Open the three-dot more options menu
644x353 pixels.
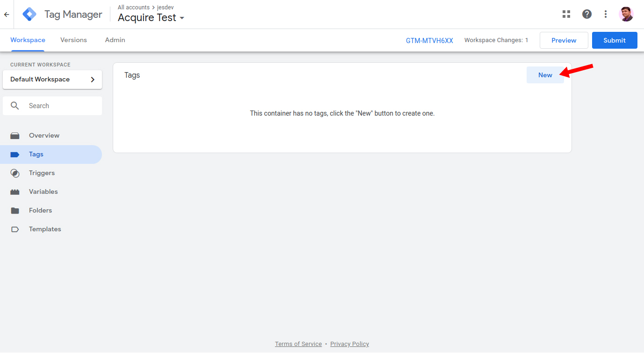[606, 14]
